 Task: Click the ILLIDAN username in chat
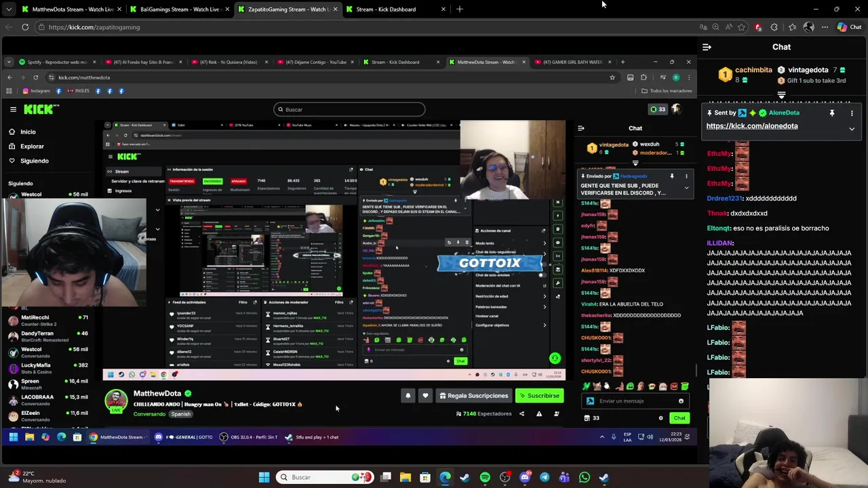coord(720,243)
